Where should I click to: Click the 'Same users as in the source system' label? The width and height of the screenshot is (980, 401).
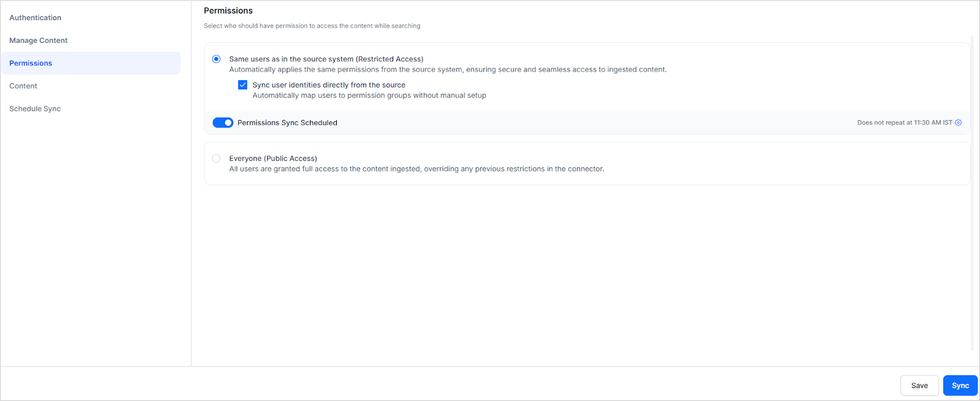pos(326,59)
